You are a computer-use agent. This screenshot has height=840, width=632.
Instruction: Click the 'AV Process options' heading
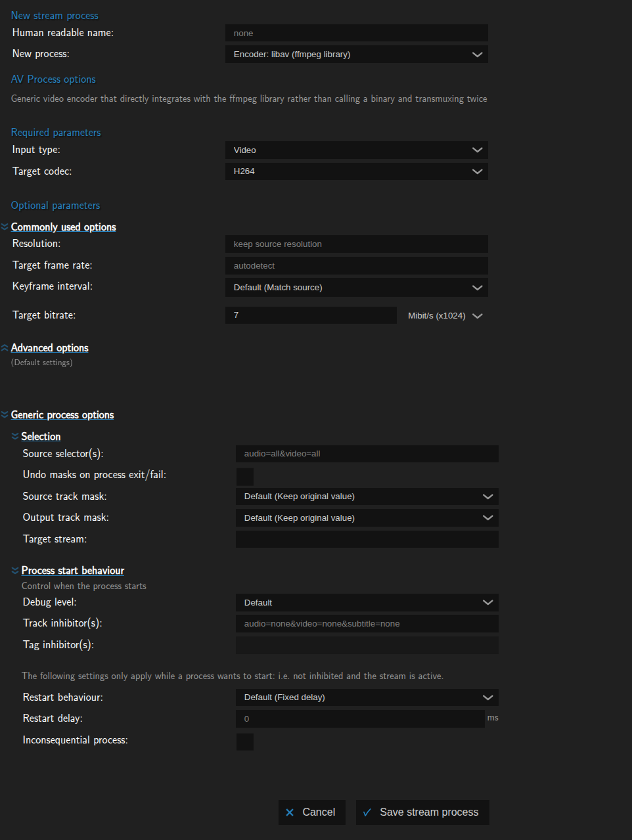(53, 79)
